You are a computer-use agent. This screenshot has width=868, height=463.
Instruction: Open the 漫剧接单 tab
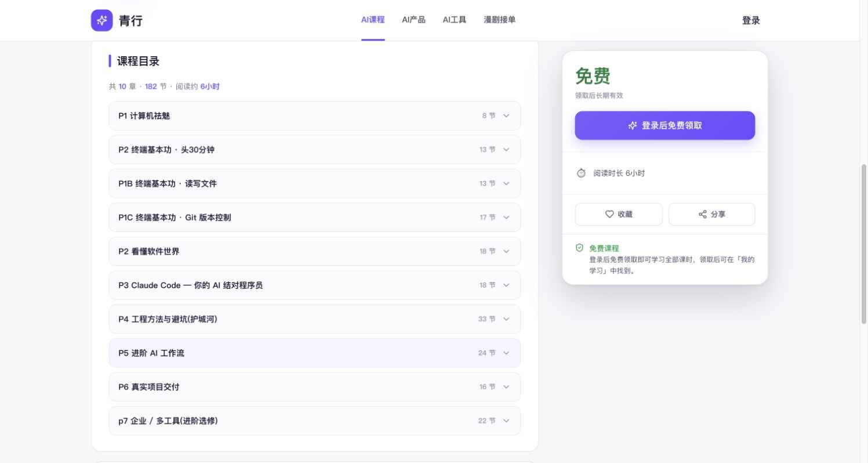pyautogui.click(x=500, y=20)
